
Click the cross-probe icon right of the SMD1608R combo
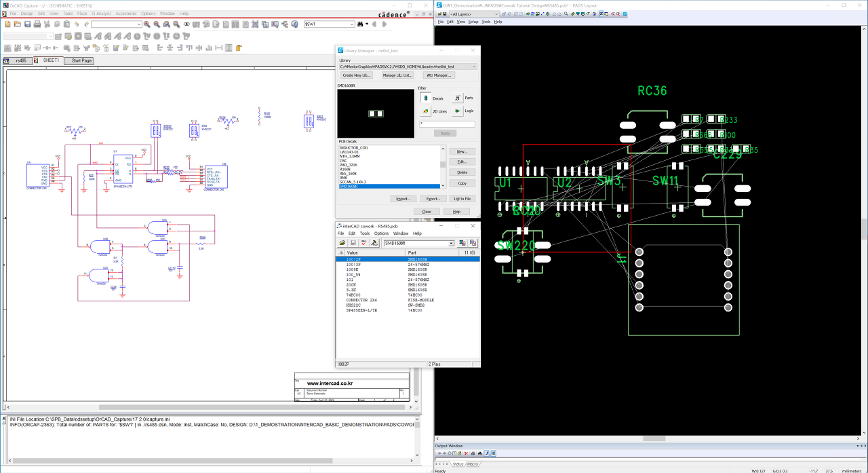(462, 243)
